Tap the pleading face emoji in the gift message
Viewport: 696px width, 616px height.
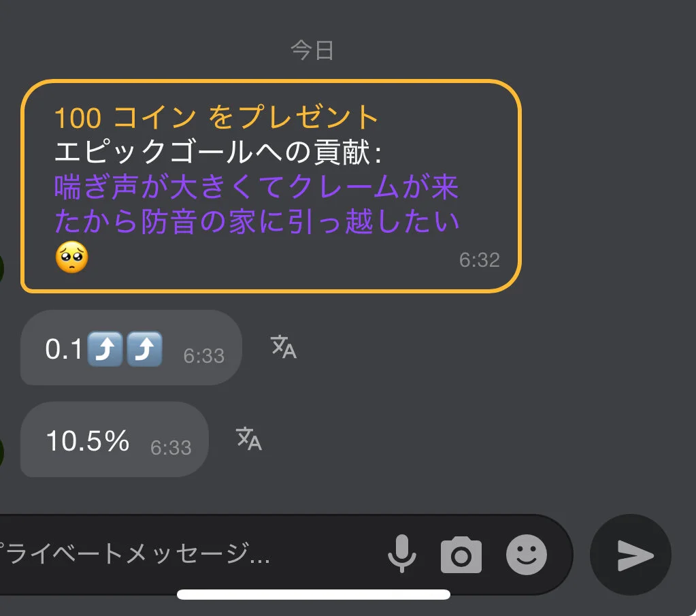coord(72,257)
